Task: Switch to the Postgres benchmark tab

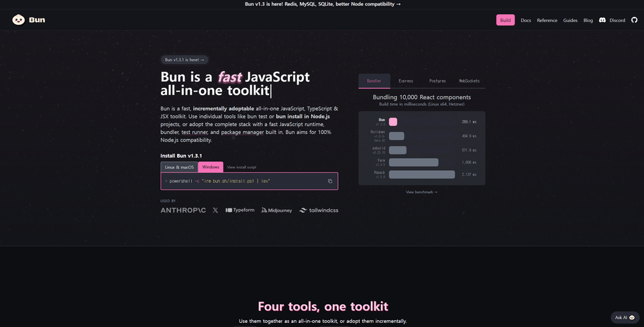Action: point(437,81)
